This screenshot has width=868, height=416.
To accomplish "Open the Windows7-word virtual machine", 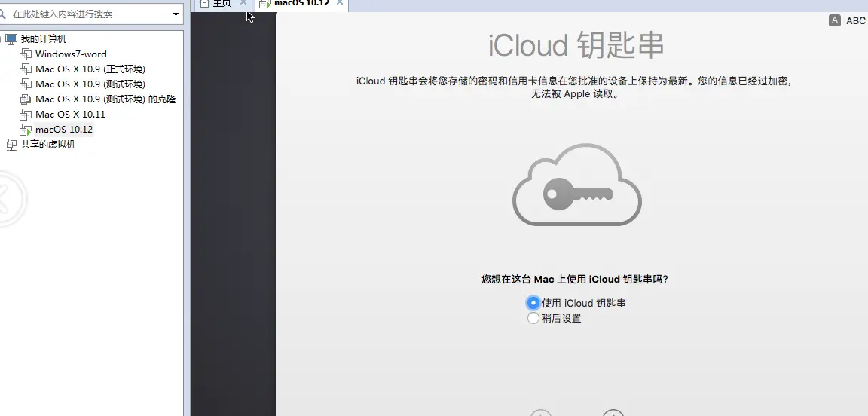I will pyautogui.click(x=71, y=54).
